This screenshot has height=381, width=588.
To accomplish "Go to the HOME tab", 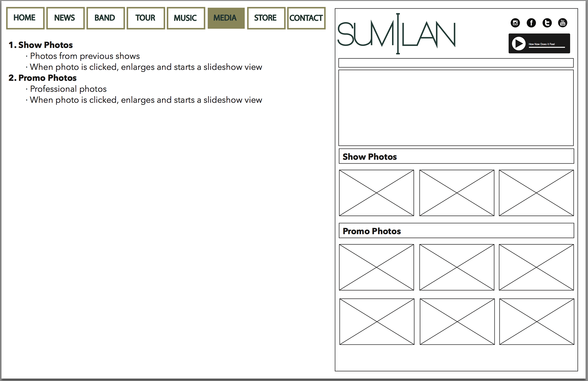I will (25, 18).
